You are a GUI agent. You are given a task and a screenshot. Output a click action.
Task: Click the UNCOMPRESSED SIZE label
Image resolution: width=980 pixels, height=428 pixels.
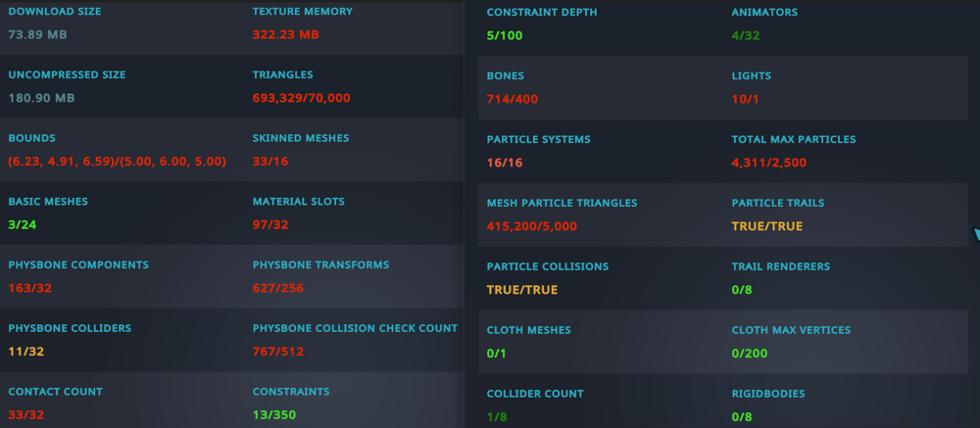[x=67, y=74]
